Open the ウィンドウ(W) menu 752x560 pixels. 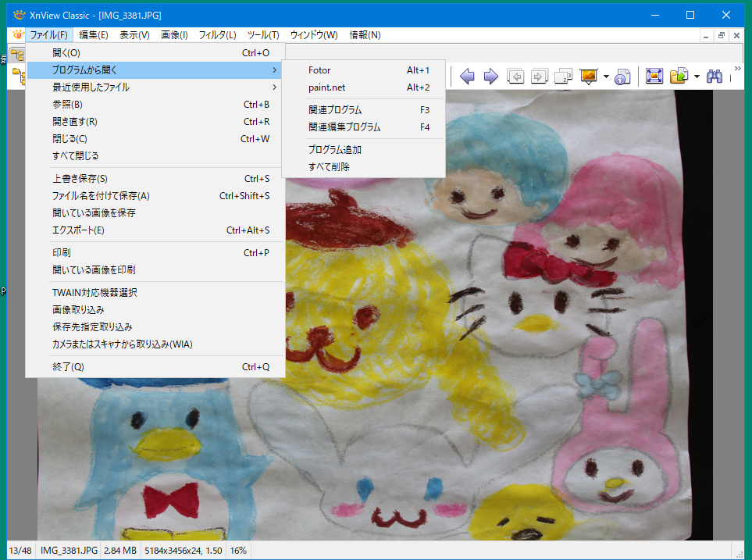[314, 35]
